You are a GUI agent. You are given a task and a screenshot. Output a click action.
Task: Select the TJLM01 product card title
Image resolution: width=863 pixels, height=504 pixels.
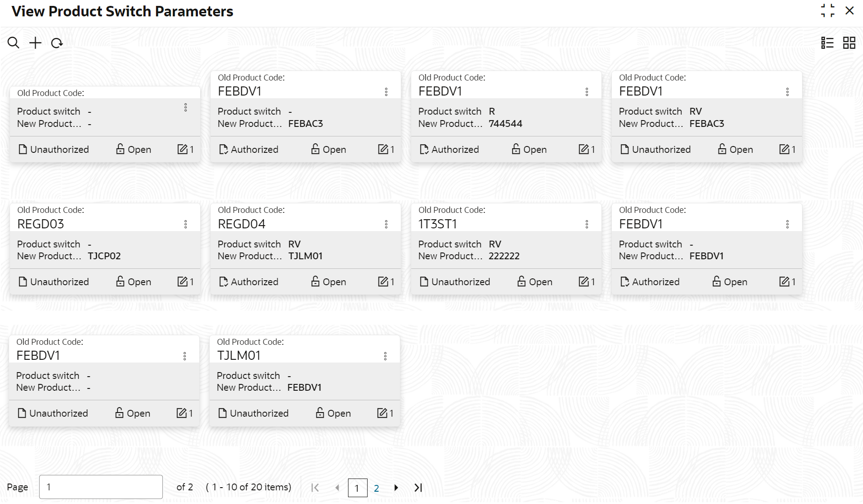(239, 356)
